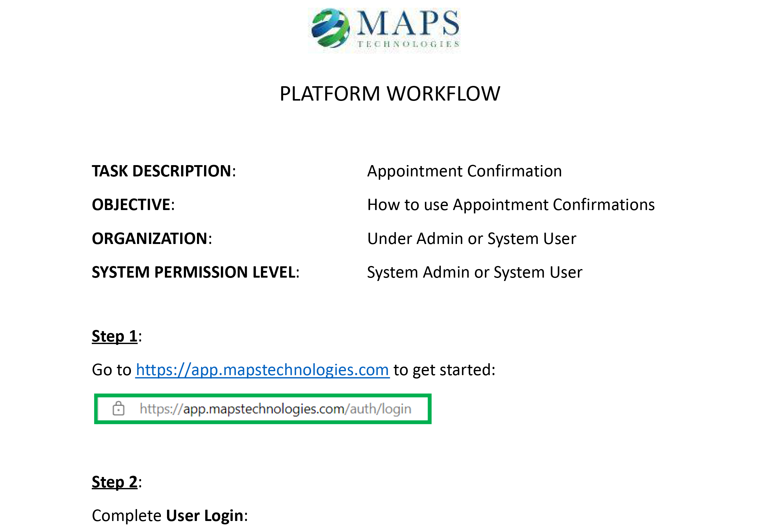Screen dimensions: 780x532
Task: Open the app.mapstechnologies.com hyperlink
Action: pos(262,370)
